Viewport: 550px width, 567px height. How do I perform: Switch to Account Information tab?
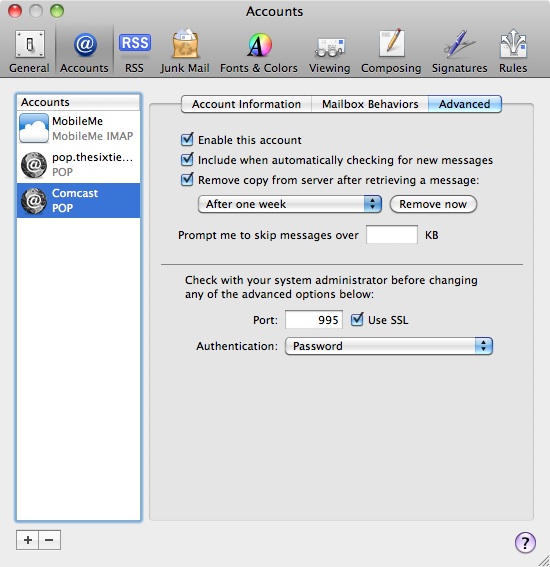coord(246,104)
